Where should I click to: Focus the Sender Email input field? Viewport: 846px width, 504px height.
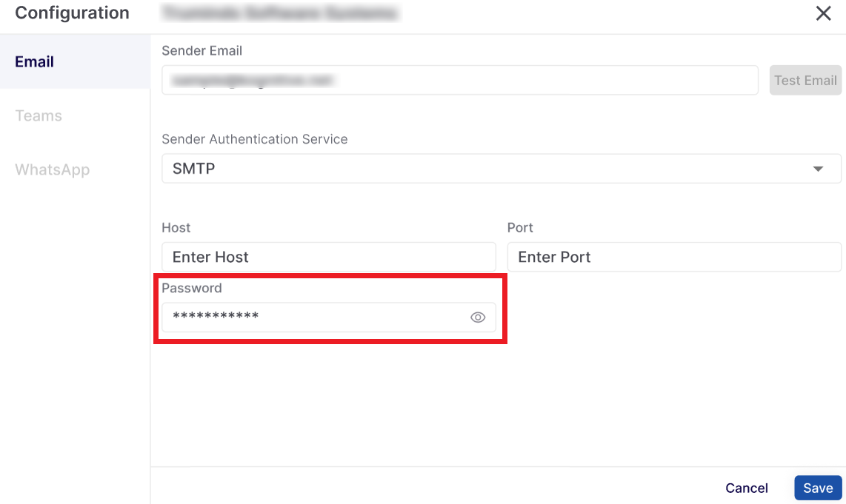[459, 80]
